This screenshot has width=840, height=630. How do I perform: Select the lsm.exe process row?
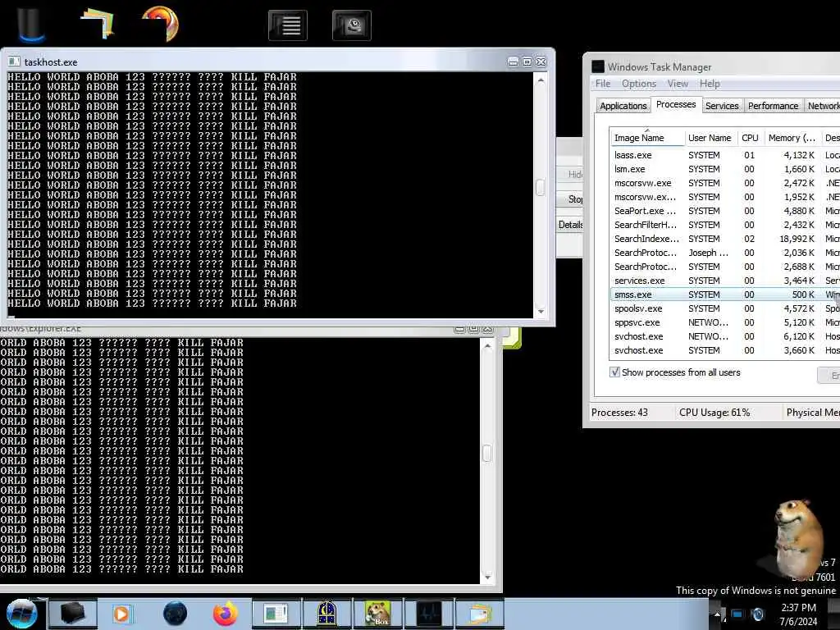pyautogui.click(x=725, y=169)
